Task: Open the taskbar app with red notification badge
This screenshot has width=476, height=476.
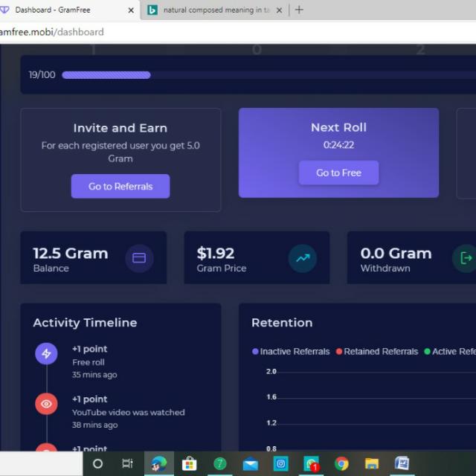Action: (x=311, y=463)
